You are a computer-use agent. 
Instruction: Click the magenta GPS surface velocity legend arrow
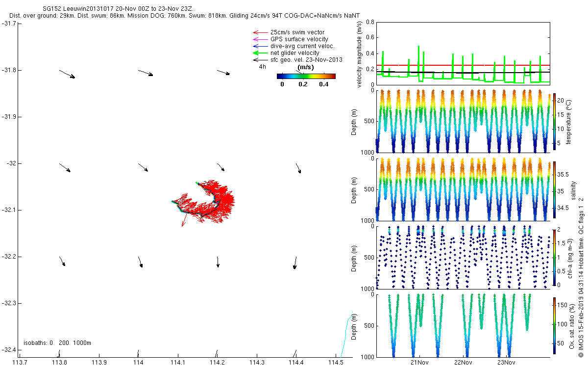260,39
